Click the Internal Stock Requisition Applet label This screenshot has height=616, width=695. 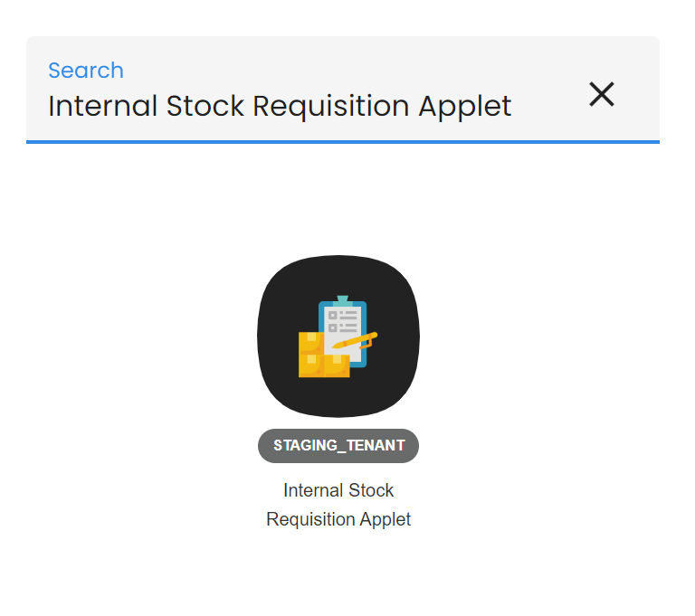[338, 505]
